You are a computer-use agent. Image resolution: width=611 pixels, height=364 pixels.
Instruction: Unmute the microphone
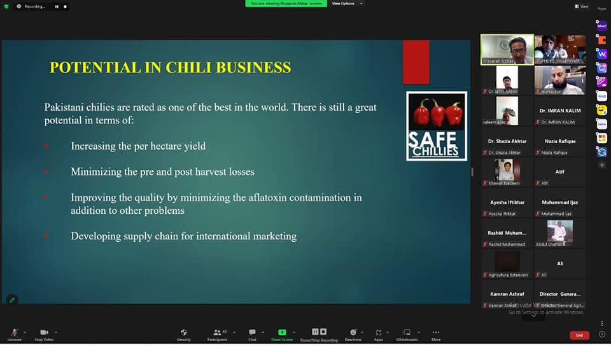(14, 334)
